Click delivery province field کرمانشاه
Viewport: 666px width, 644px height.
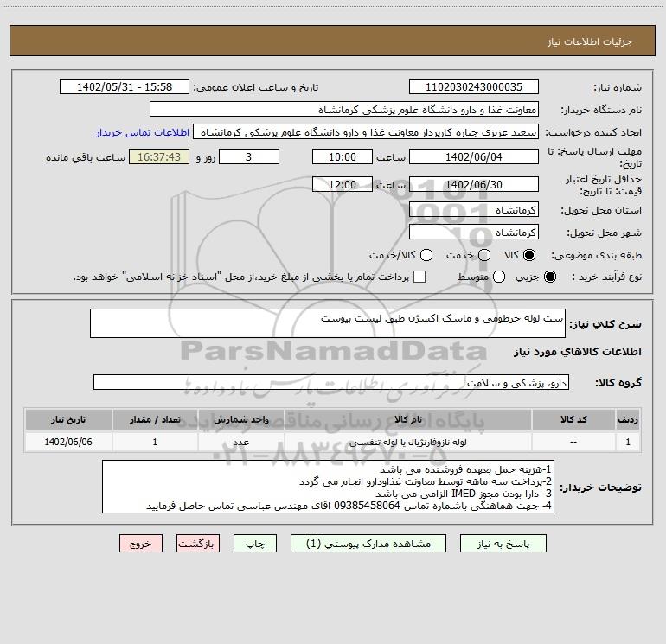tap(474, 210)
